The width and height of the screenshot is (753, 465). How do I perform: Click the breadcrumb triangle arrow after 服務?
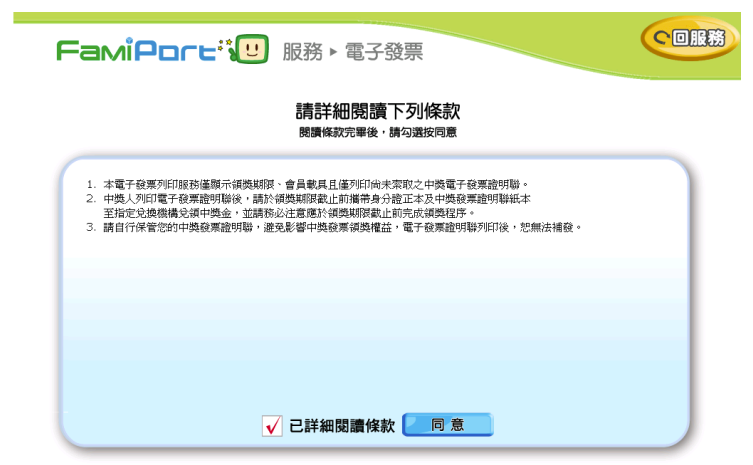[x=333, y=52]
